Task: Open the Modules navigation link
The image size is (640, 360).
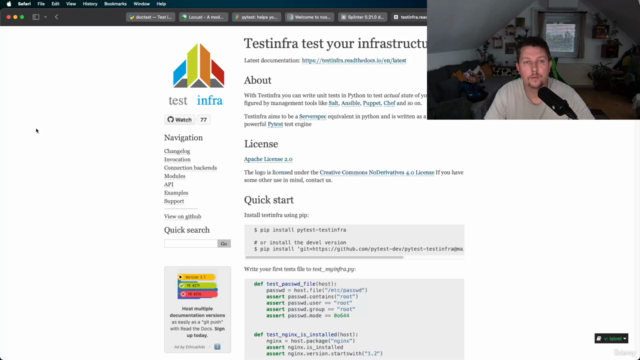Action: [174, 176]
